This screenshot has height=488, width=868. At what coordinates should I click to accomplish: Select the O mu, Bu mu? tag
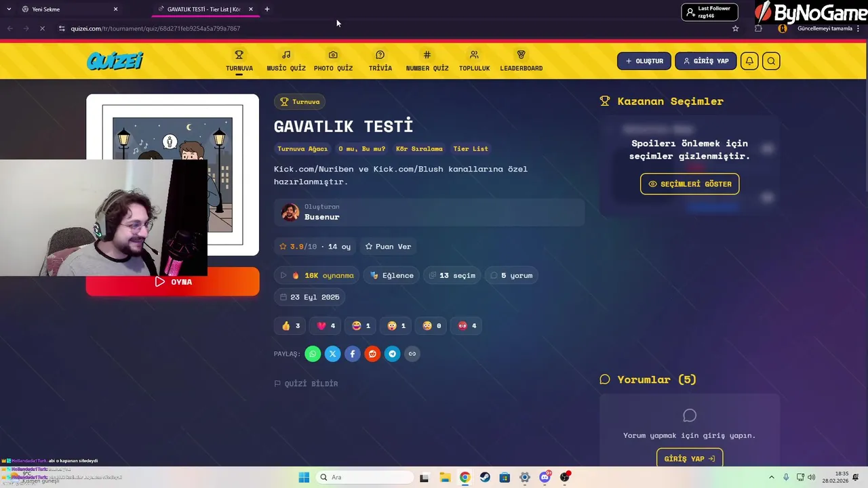click(361, 148)
